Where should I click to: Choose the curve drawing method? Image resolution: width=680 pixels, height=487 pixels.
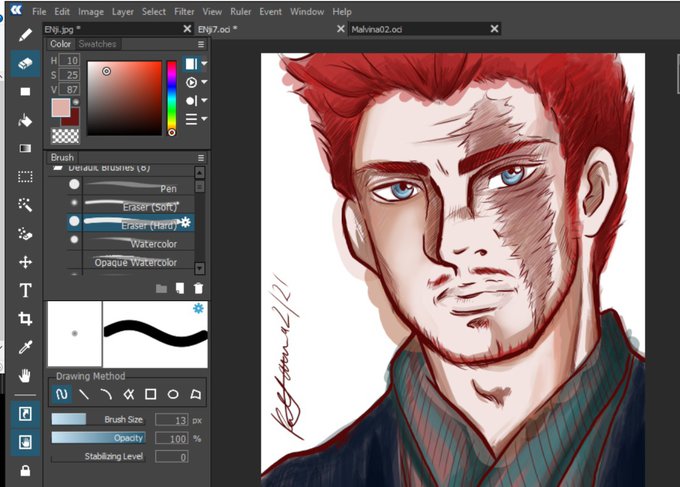point(106,394)
